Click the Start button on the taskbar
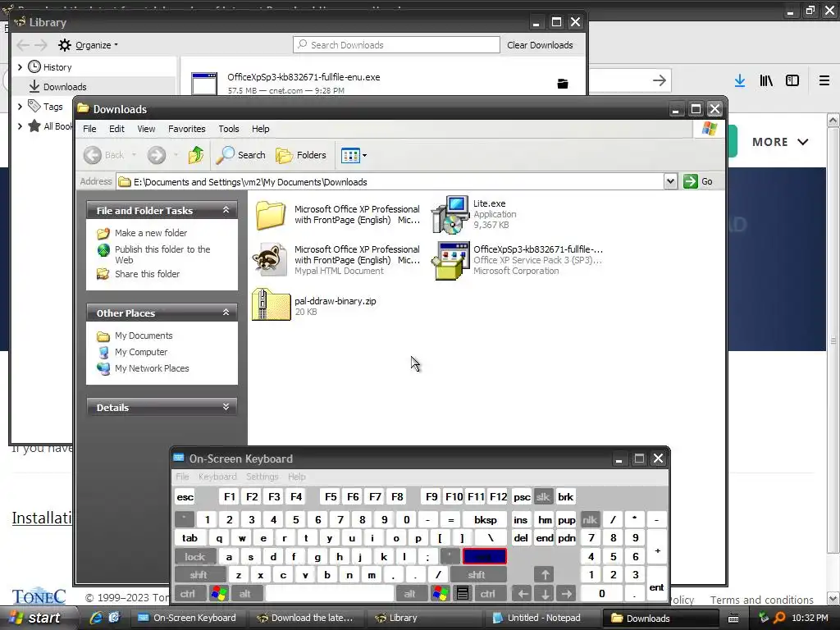Screen dimensions: 840x630 [36, 618]
